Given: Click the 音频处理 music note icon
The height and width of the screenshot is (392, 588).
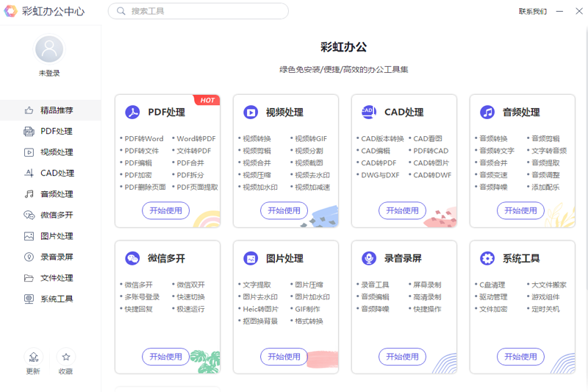Looking at the screenshot, I should [487, 113].
